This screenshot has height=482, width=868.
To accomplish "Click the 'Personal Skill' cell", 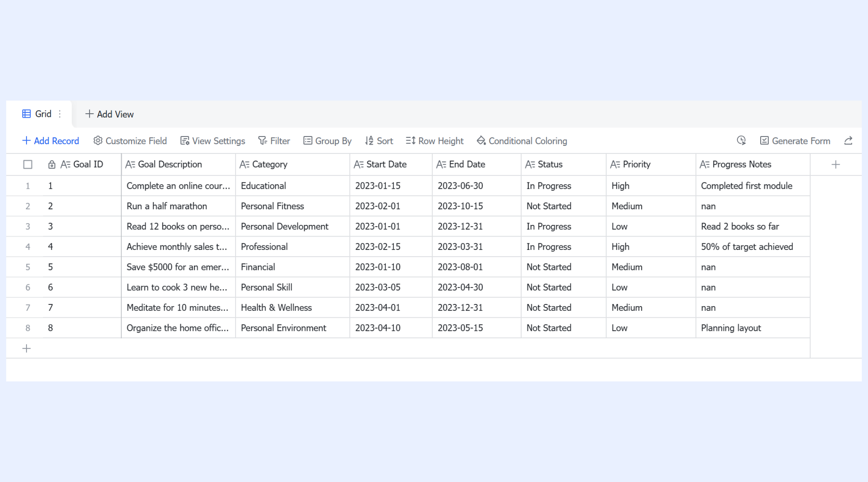I will (293, 287).
